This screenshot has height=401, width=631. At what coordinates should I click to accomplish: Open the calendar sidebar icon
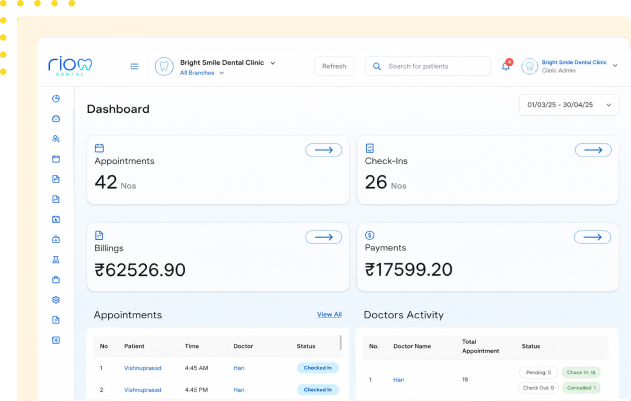pos(56,159)
